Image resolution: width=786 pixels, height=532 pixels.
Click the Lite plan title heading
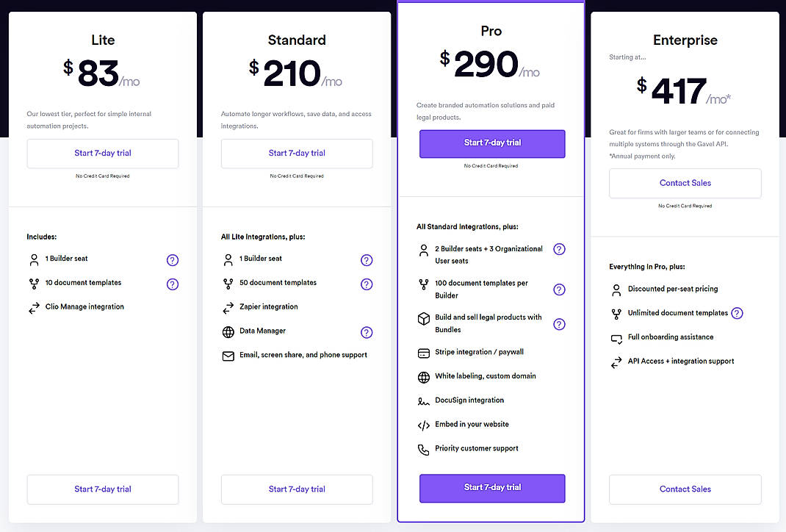102,40
